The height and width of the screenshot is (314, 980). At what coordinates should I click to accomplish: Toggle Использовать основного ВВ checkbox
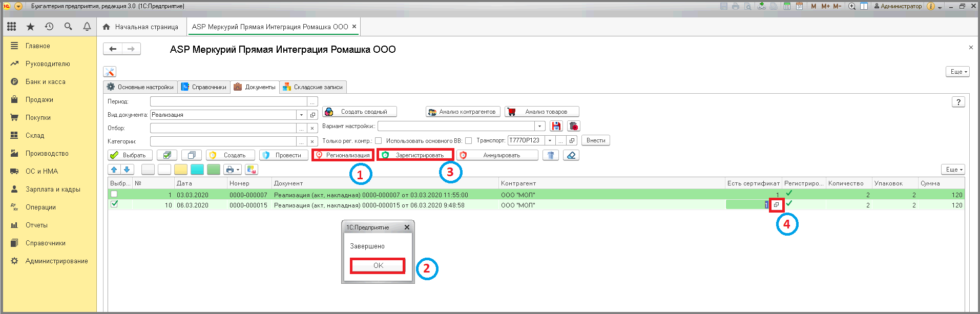468,141
